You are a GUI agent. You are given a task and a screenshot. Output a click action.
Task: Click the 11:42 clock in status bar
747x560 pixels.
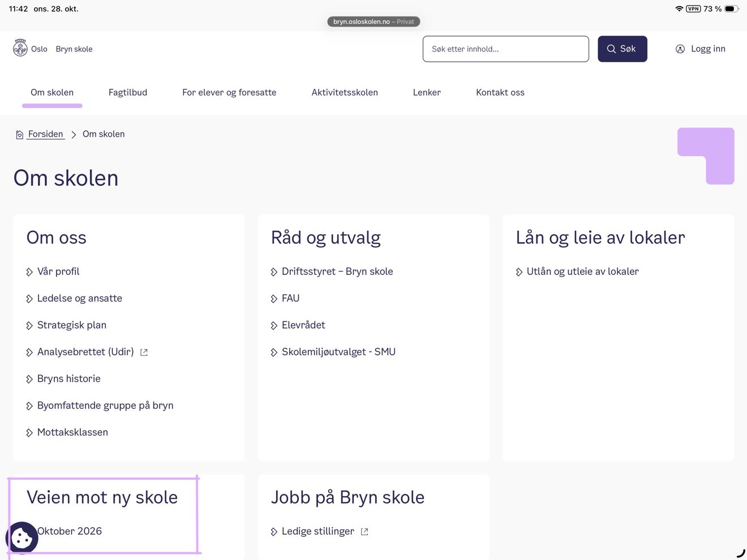pos(18,8)
